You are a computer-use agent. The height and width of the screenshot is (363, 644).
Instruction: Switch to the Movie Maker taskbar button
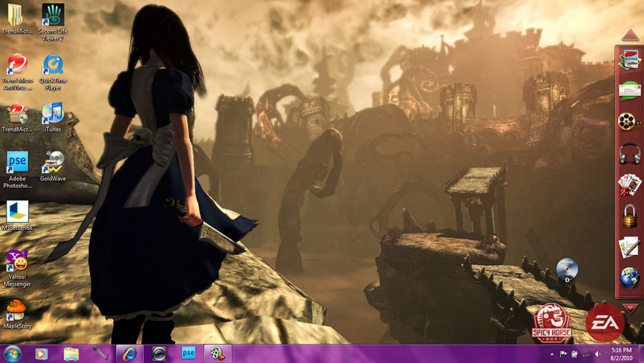[x=218, y=354]
